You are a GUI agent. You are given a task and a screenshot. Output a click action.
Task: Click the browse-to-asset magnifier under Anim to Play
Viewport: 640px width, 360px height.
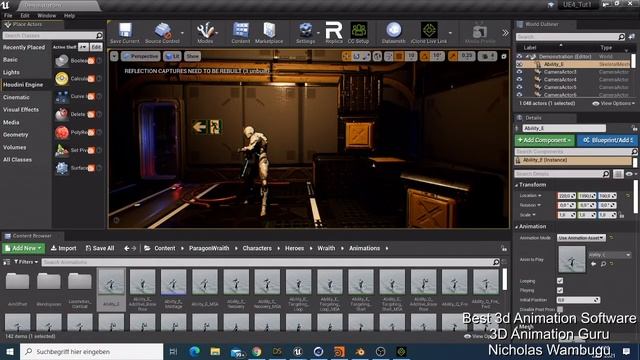pos(603,264)
